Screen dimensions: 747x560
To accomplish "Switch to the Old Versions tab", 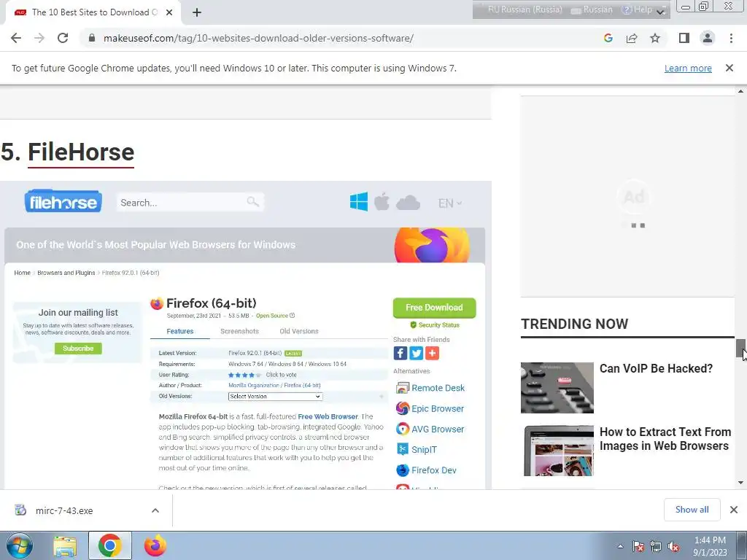I will coord(298,331).
